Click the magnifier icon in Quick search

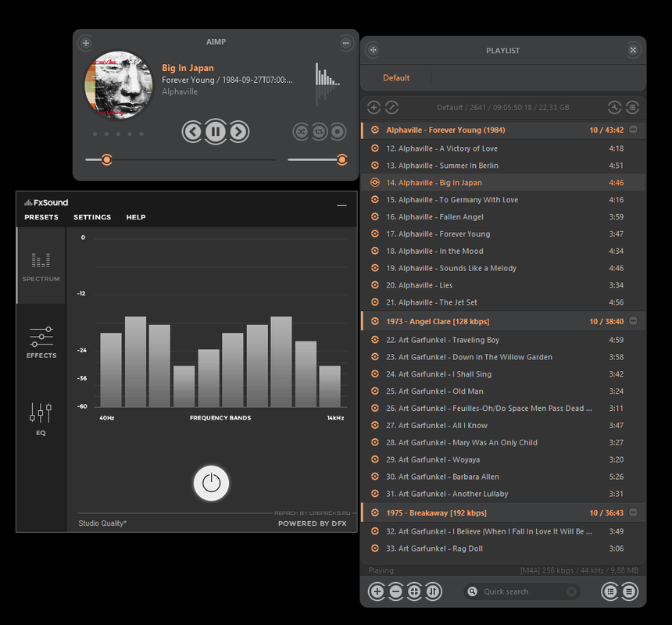pos(472,591)
